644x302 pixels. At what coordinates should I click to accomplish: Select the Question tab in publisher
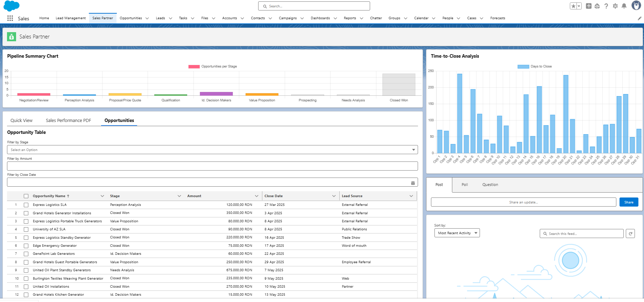490,185
